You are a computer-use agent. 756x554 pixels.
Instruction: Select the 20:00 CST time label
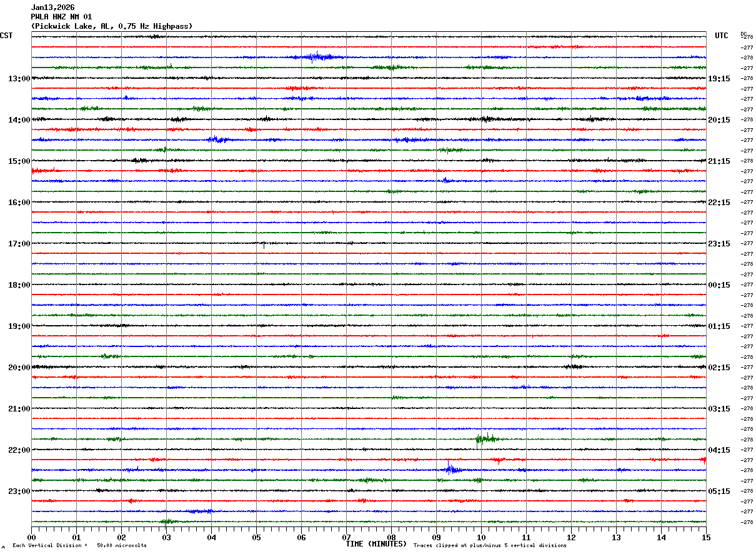pyautogui.click(x=19, y=368)
